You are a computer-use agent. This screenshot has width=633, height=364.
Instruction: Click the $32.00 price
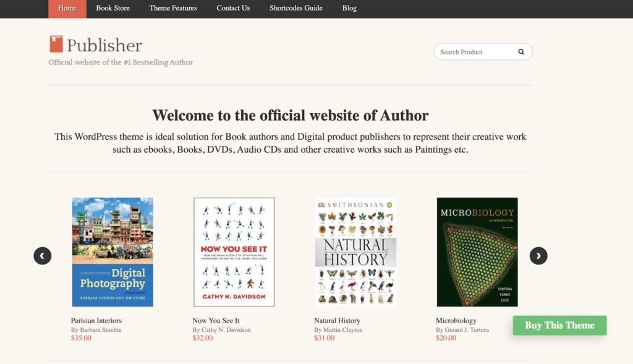click(202, 338)
